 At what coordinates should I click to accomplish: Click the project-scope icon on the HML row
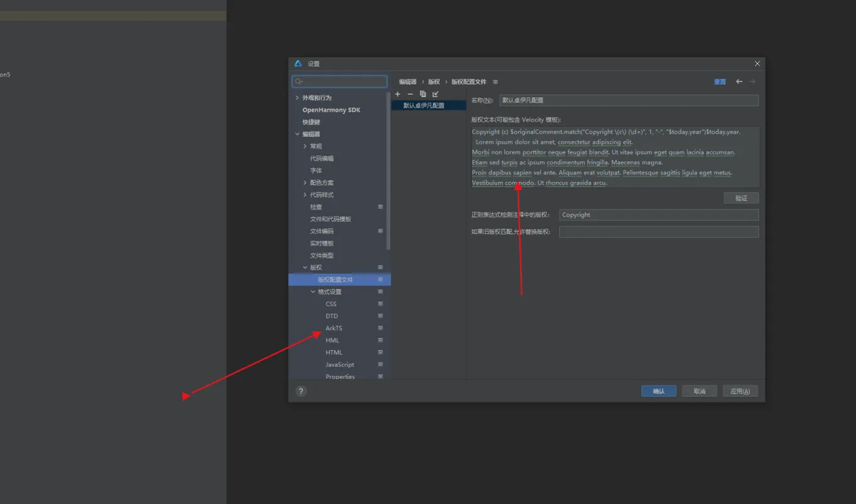[380, 340]
